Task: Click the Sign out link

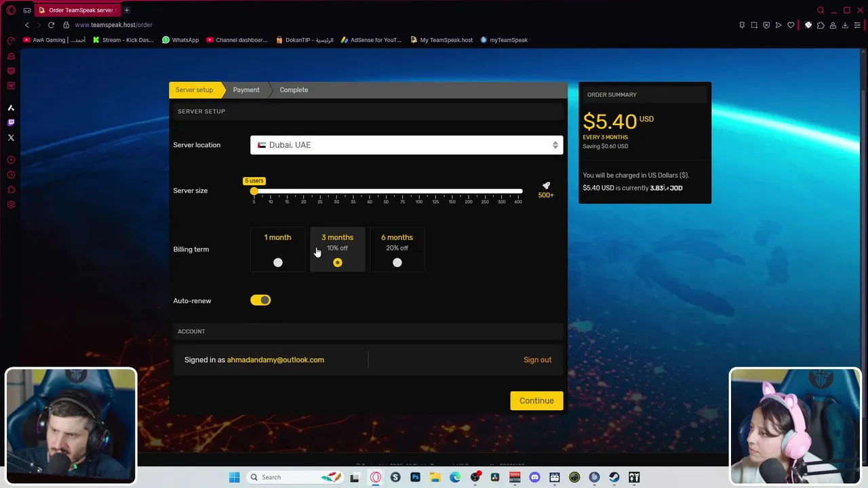Action: [x=537, y=360]
